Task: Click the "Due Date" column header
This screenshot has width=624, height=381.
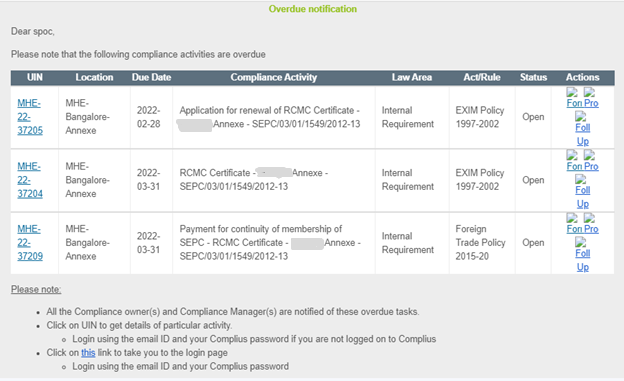Action: 152,77
